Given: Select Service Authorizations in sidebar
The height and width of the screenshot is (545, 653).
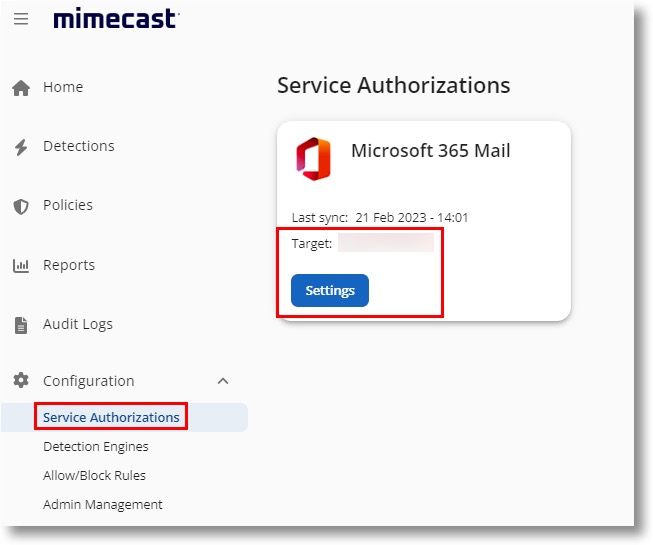Looking at the screenshot, I should [x=111, y=417].
